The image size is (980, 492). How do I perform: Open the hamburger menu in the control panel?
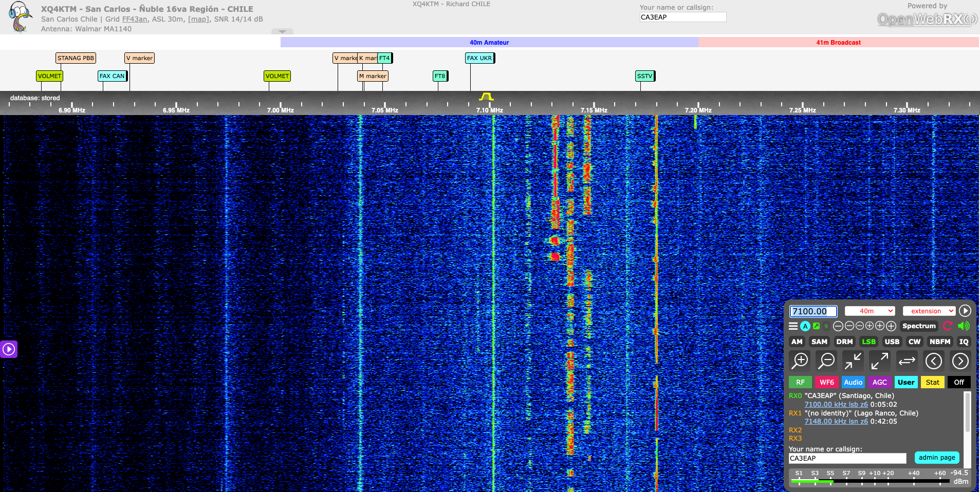tap(793, 326)
